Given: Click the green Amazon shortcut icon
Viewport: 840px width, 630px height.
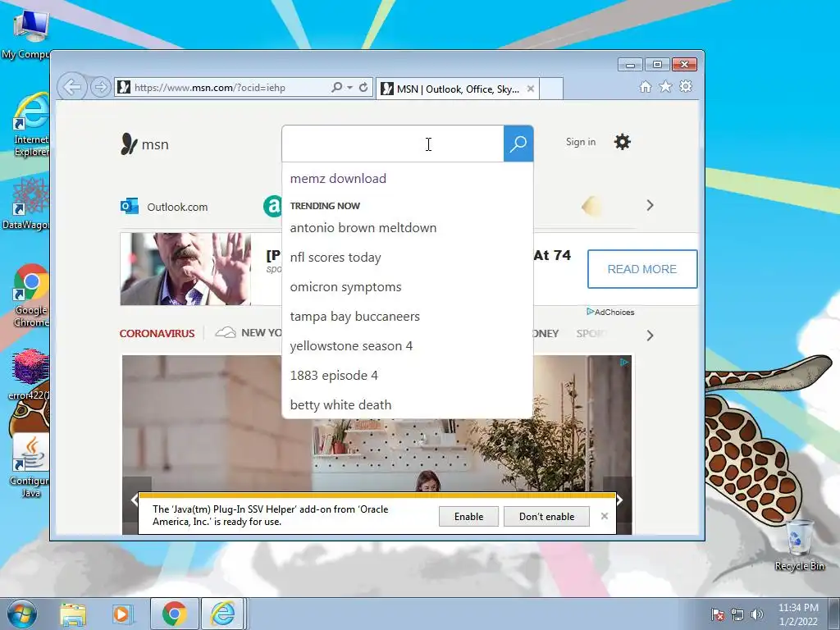Looking at the screenshot, I should 272,206.
